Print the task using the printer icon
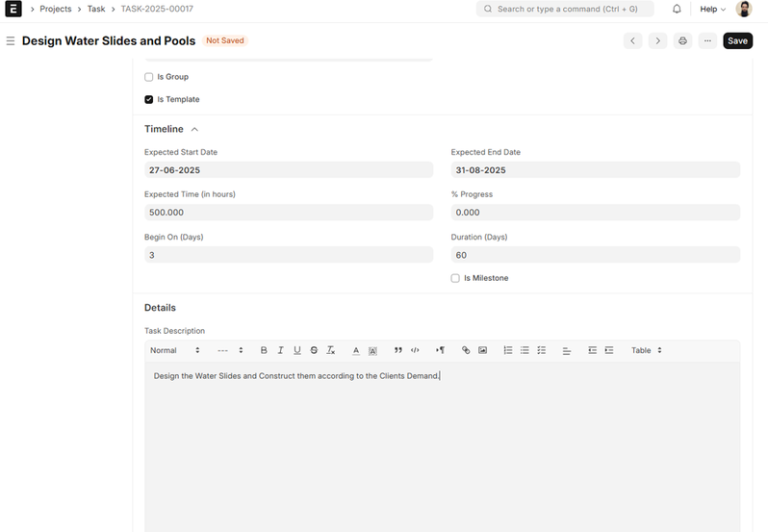768x532 pixels. tap(682, 40)
